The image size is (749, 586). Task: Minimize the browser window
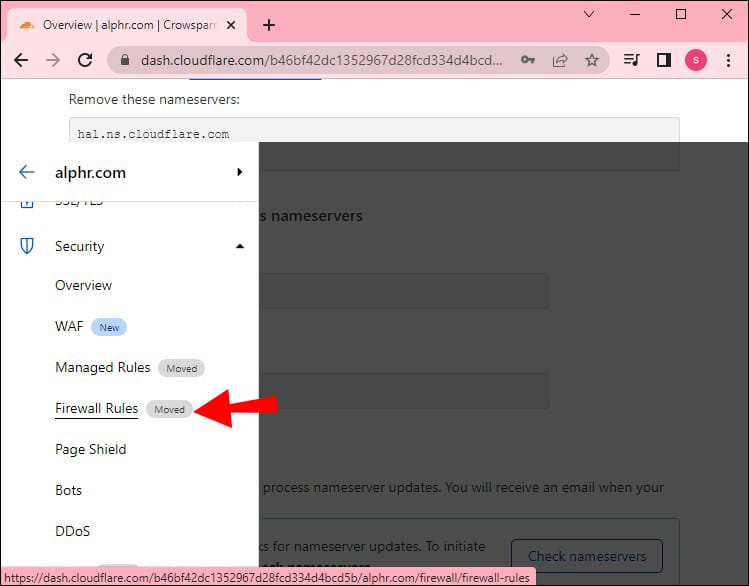[635, 14]
